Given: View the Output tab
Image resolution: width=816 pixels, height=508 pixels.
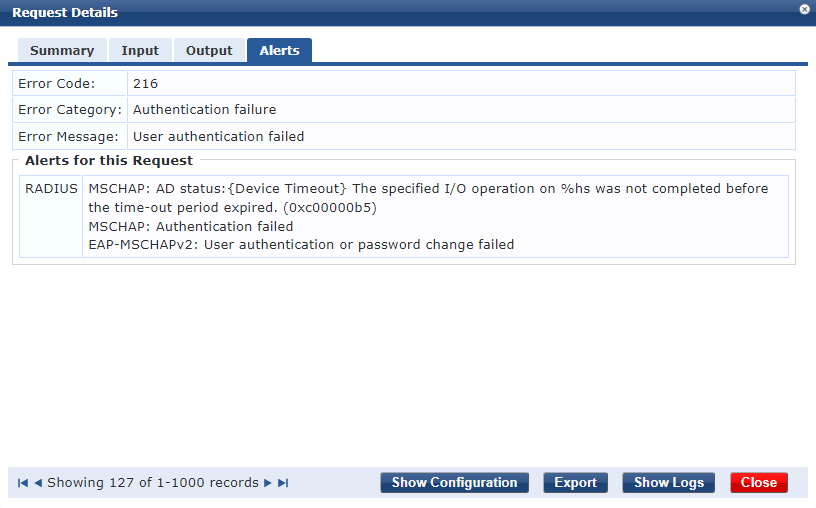Looking at the screenshot, I should tap(209, 50).
